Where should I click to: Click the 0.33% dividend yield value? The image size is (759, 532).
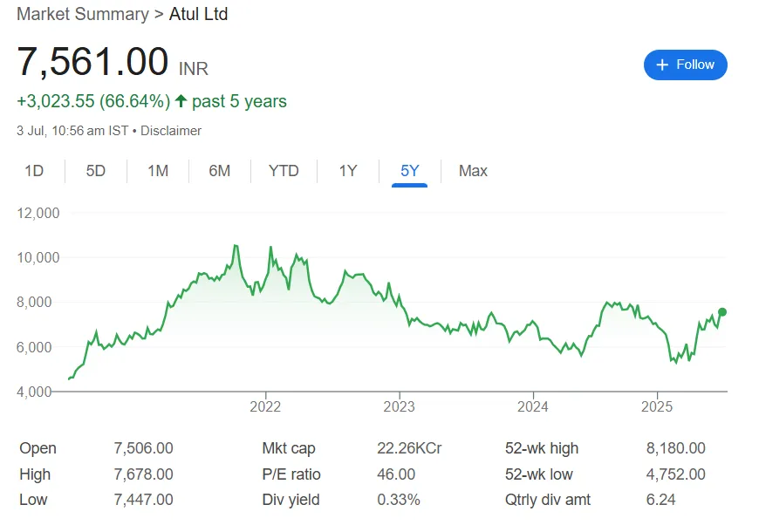coord(399,500)
